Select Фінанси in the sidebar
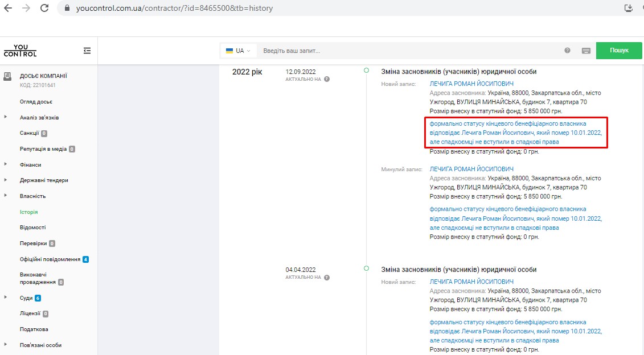 tap(30, 164)
